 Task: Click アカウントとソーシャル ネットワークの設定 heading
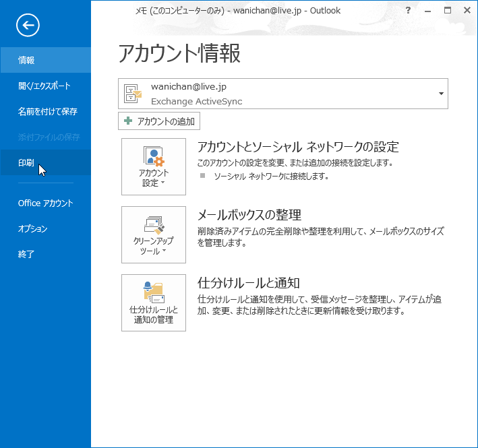[x=298, y=147]
